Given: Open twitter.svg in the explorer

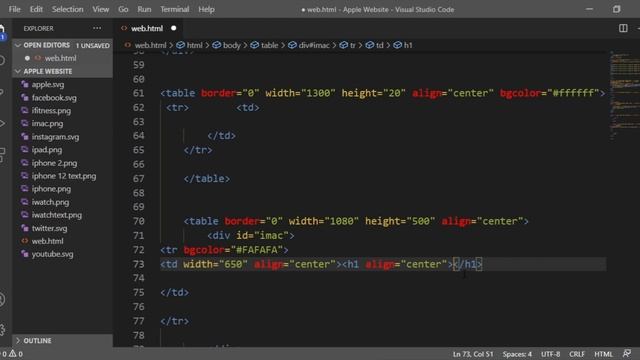Looking at the screenshot, I should (x=62, y=228).
